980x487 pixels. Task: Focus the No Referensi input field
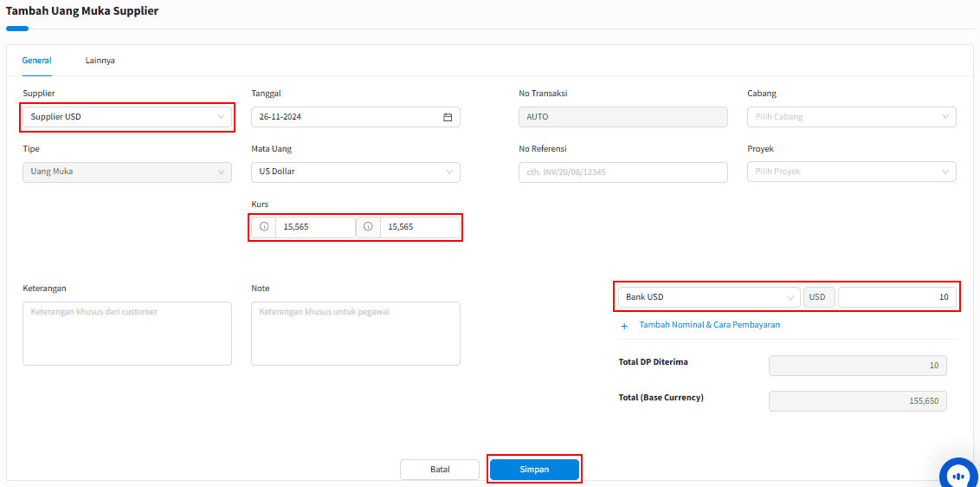tap(623, 172)
